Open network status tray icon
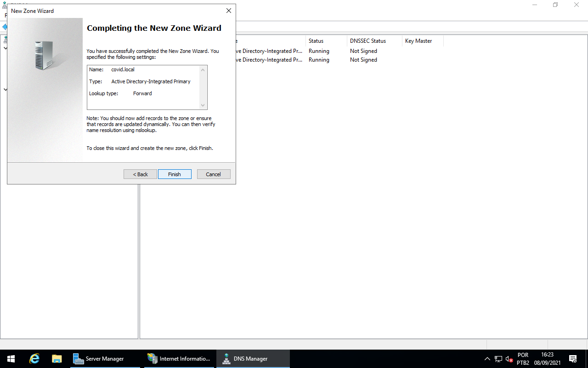Image resolution: width=588 pixels, height=368 pixels. [x=498, y=359]
